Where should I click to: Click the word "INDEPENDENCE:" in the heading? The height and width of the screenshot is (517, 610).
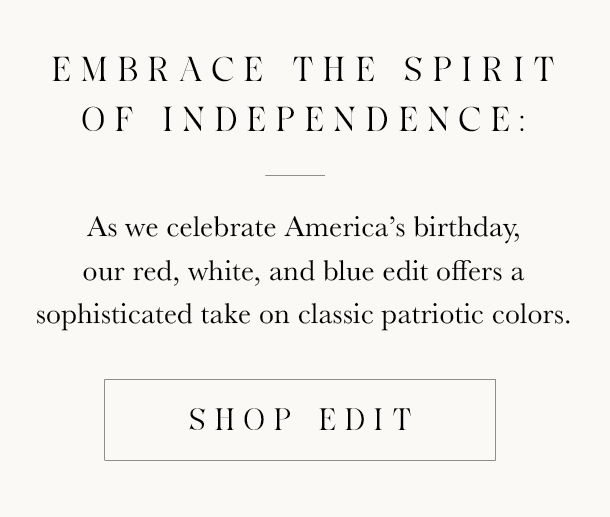[344, 119]
